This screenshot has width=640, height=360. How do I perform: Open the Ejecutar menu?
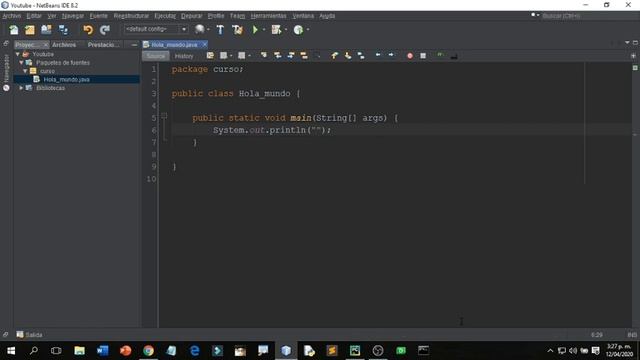[x=165, y=16]
